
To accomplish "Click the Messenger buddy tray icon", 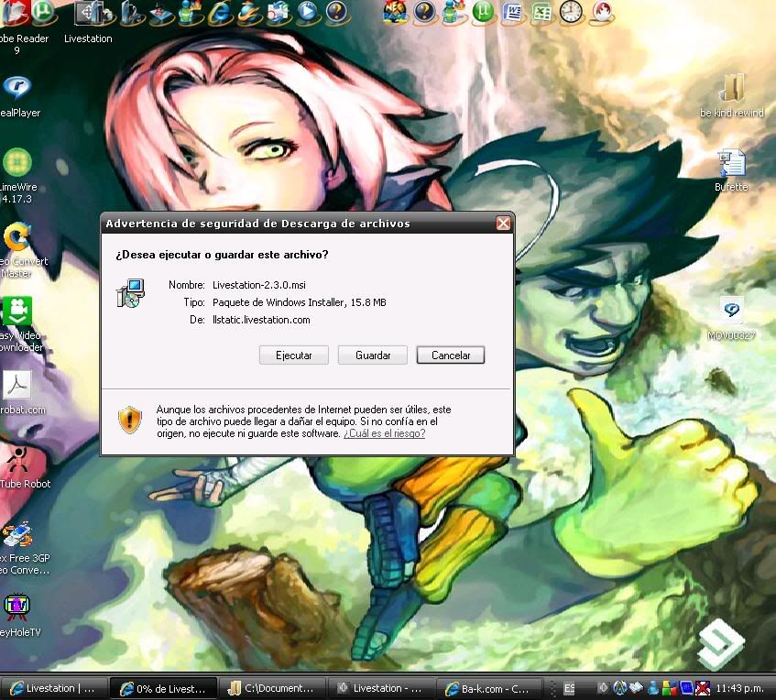I will pos(653,687).
